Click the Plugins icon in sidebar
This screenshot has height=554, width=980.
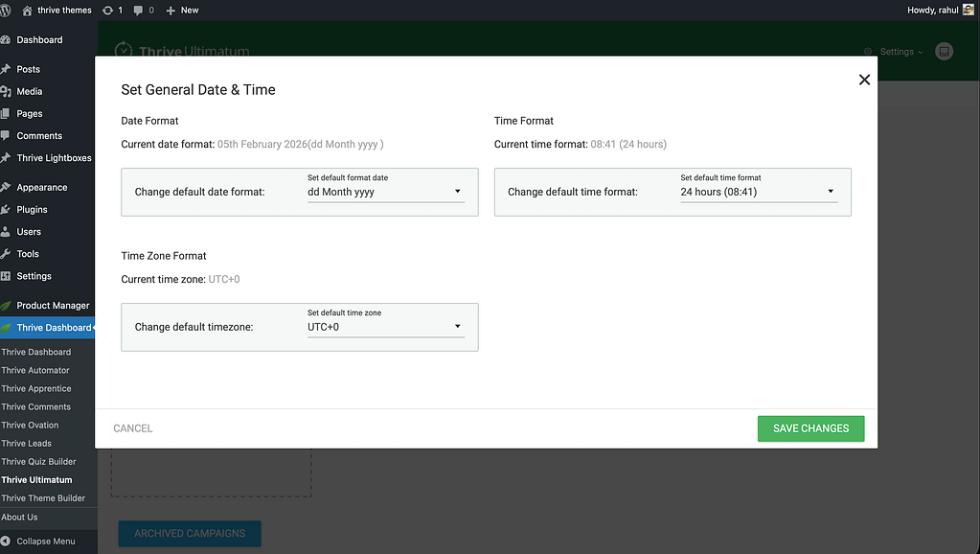pyautogui.click(x=7, y=209)
